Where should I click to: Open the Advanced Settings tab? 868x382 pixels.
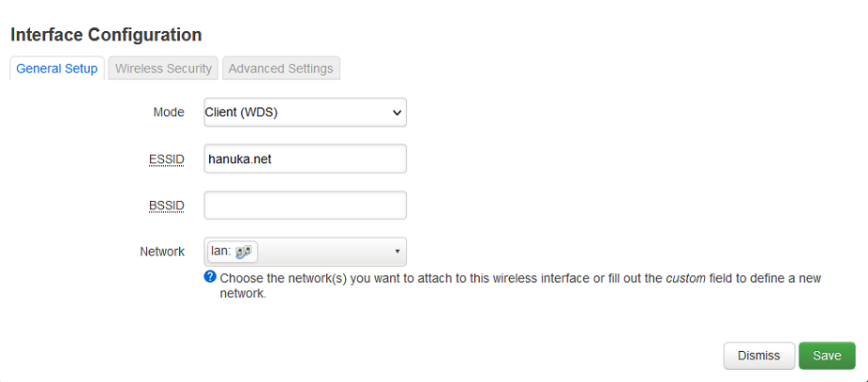pos(280,69)
